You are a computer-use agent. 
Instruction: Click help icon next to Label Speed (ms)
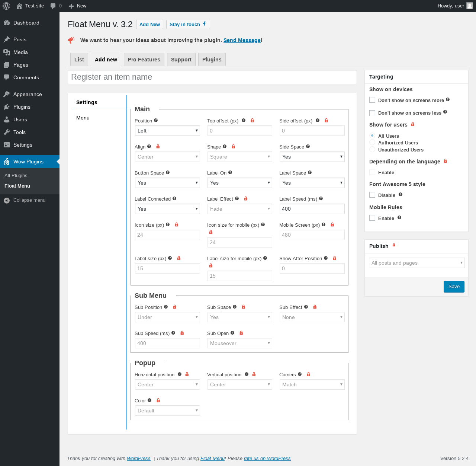(321, 198)
